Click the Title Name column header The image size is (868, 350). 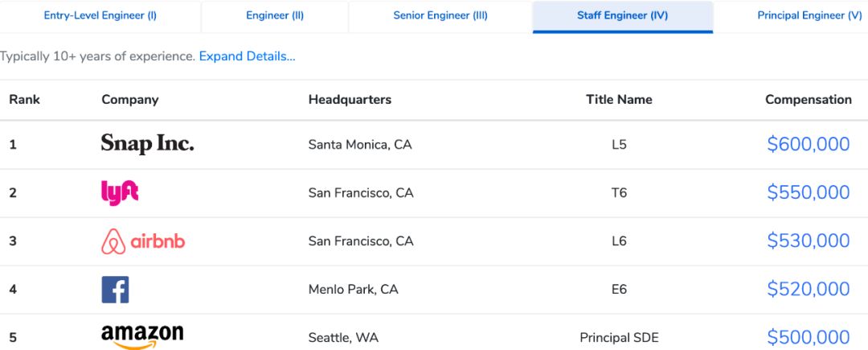[x=619, y=100]
